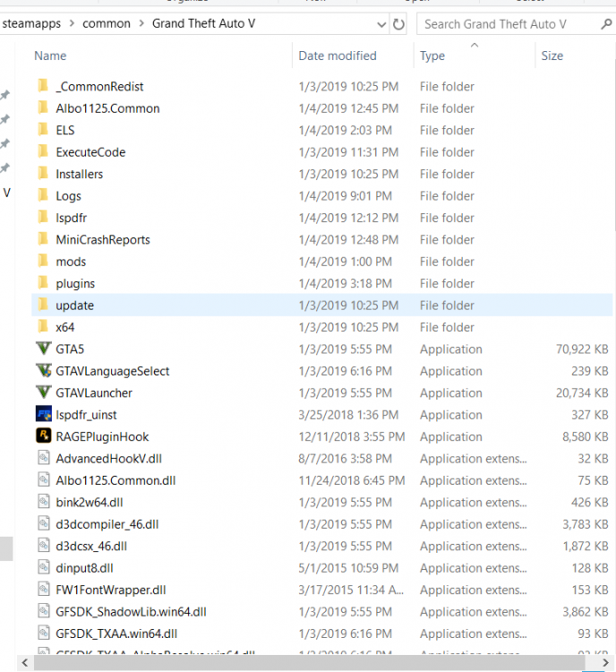Screen dimensions: 616x672
Task: Click the 8,580 KB size value
Action: coord(586,436)
